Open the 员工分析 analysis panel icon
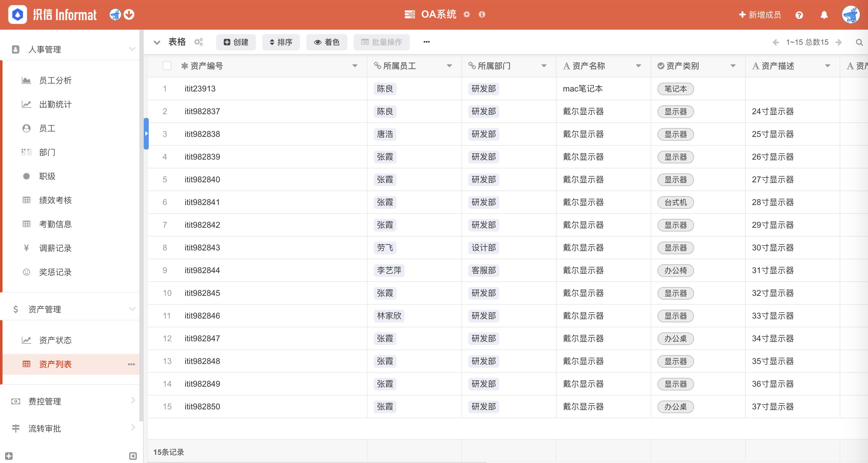868x463 pixels. [x=26, y=80]
